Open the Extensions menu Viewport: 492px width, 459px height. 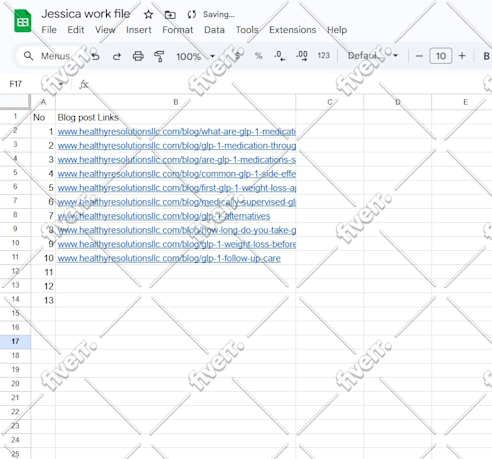293,30
